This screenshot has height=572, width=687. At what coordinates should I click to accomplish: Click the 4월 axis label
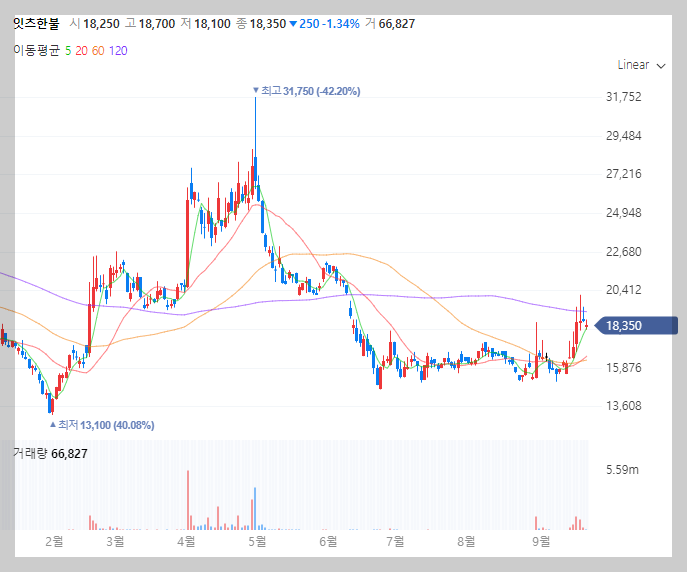click(x=186, y=541)
